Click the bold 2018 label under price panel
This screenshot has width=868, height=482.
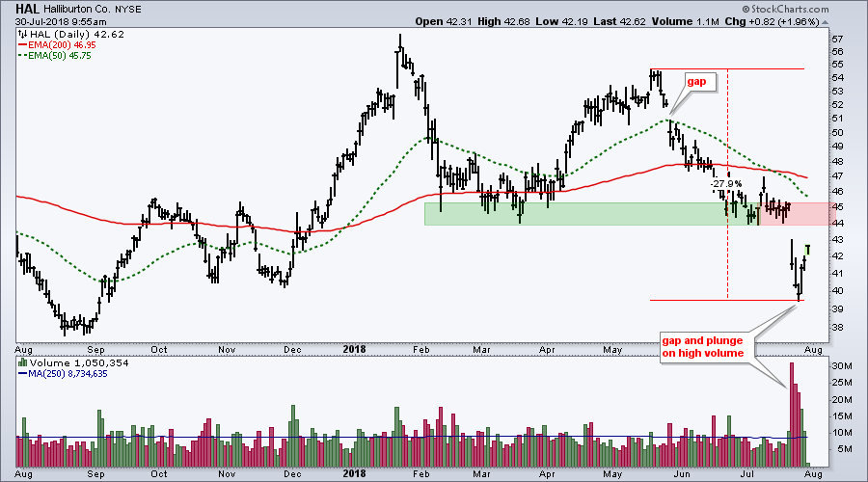(x=354, y=349)
